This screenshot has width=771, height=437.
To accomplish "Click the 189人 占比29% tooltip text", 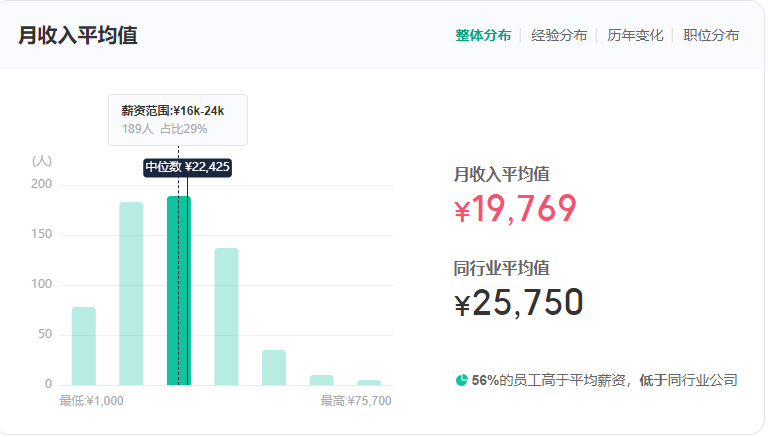I will 166,130.
